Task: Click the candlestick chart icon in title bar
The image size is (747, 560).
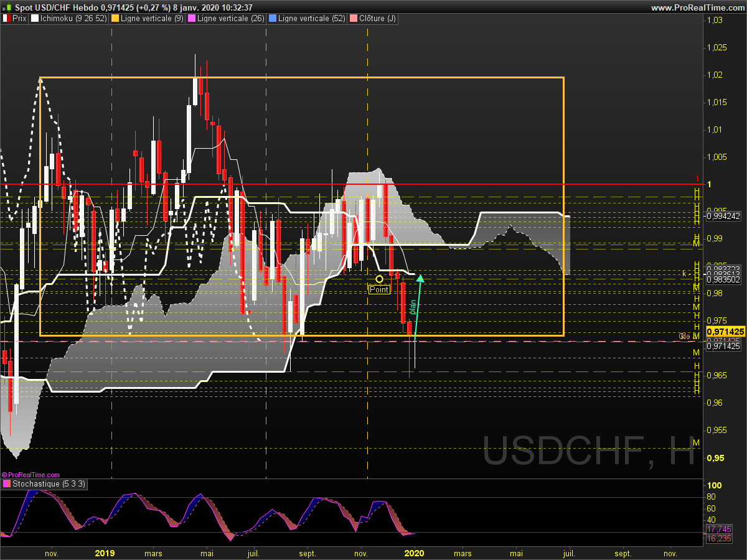Action: click(7, 7)
